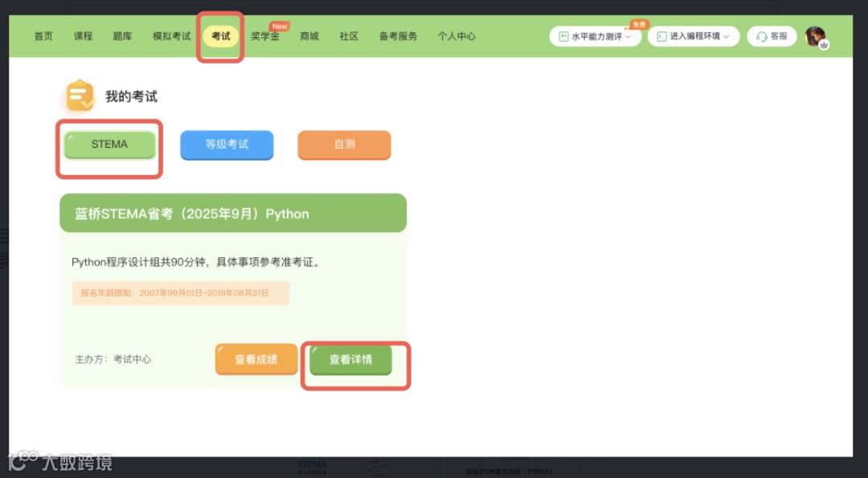Image resolution: width=868 pixels, height=478 pixels.
Task: Select the STEMA exam category
Action: tap(108, 144)
